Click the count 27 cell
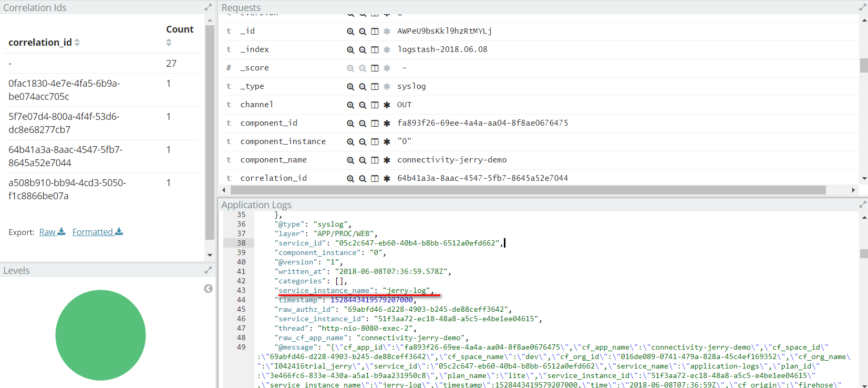Viewport: 868px width, 388px height. pyautogui.click(x=171, y=64)
